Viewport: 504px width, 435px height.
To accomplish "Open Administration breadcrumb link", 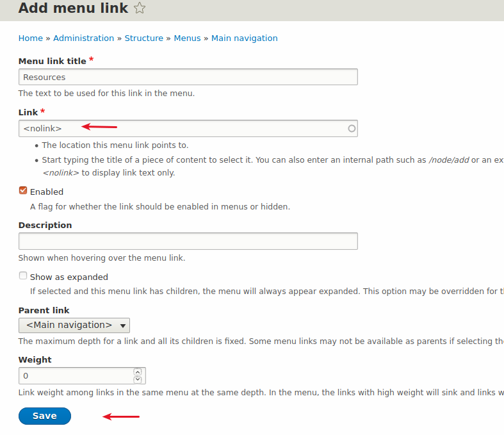I will [x=83, y=38].
